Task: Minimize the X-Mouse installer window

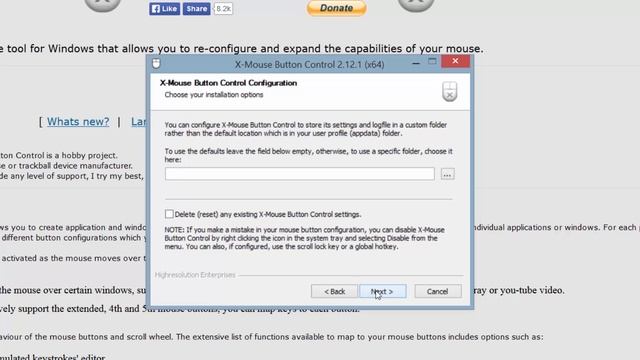Action: click(x=416, y=64)
